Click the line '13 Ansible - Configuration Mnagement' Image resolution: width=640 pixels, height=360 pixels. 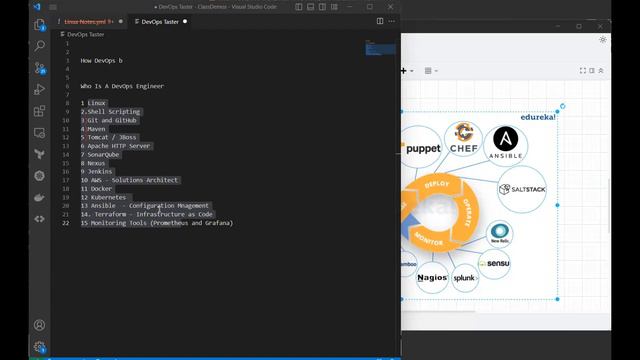click(145, 206)
